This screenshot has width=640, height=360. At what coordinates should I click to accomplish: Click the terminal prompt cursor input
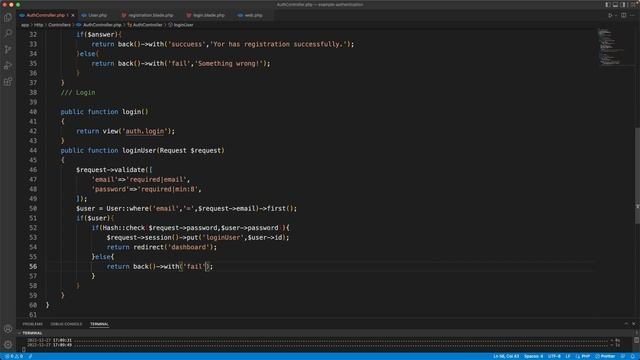pyautogui.click(x=24, y=350)
